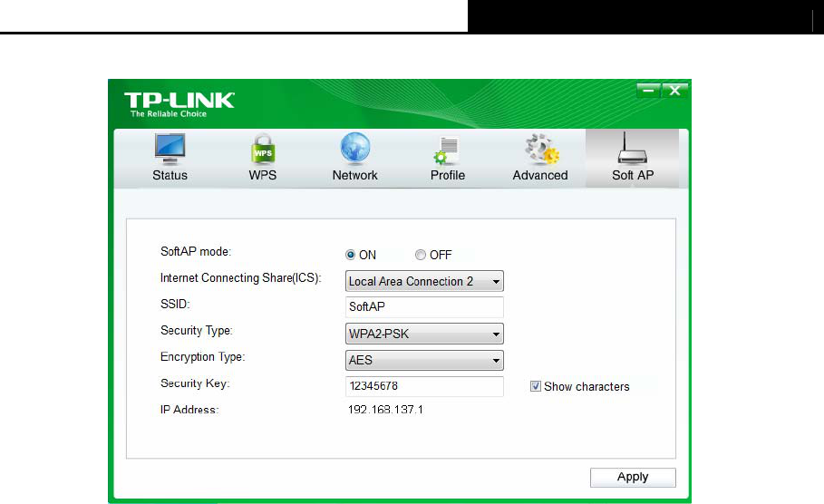824x504 pixels.
Task: Open the Encryption Type AES dropdown
Action: coord(424,360)
